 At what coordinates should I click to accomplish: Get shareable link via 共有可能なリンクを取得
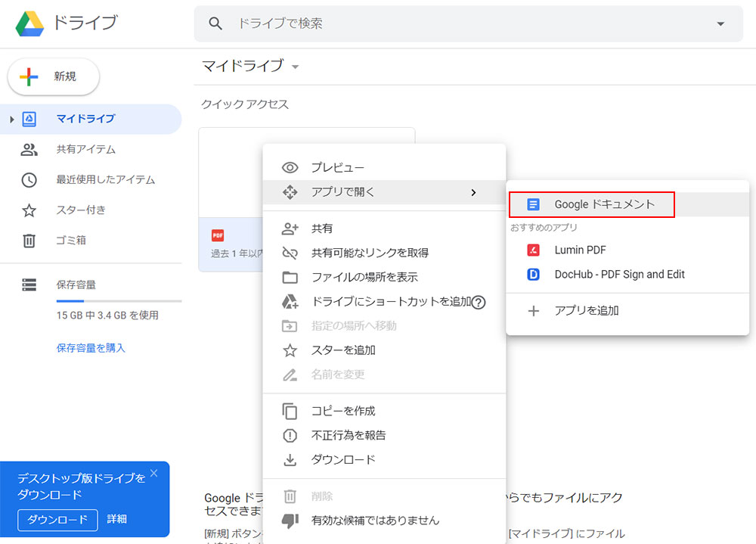tap(370, 253)
